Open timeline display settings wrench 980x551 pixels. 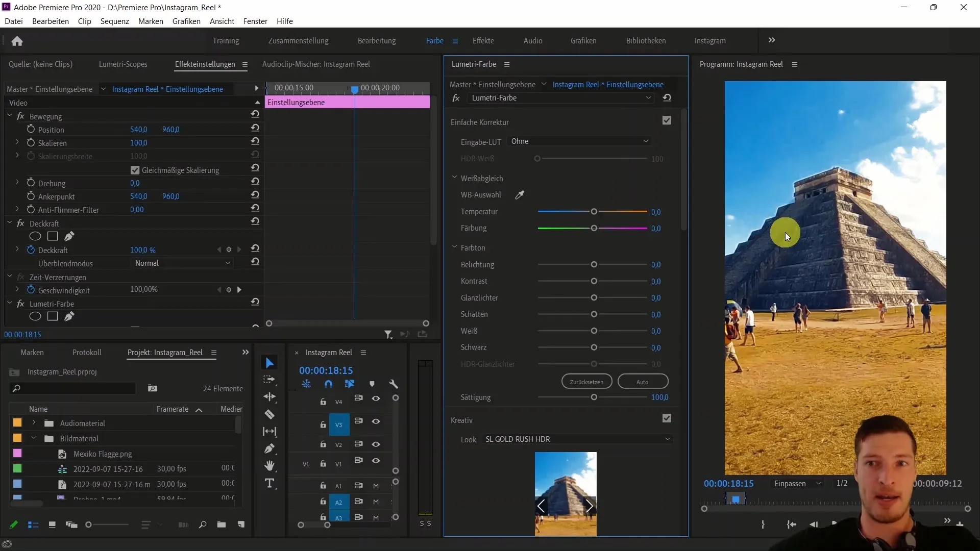[x=394, y=384]
